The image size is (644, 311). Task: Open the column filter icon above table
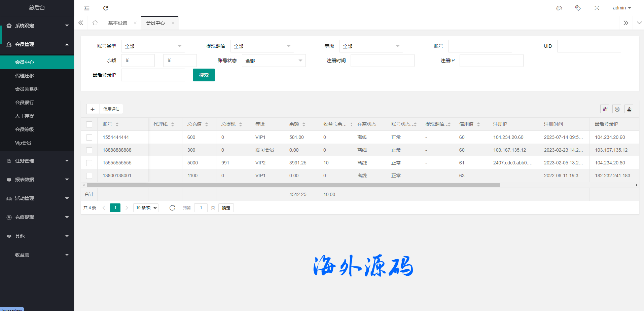tap(605, 109)
